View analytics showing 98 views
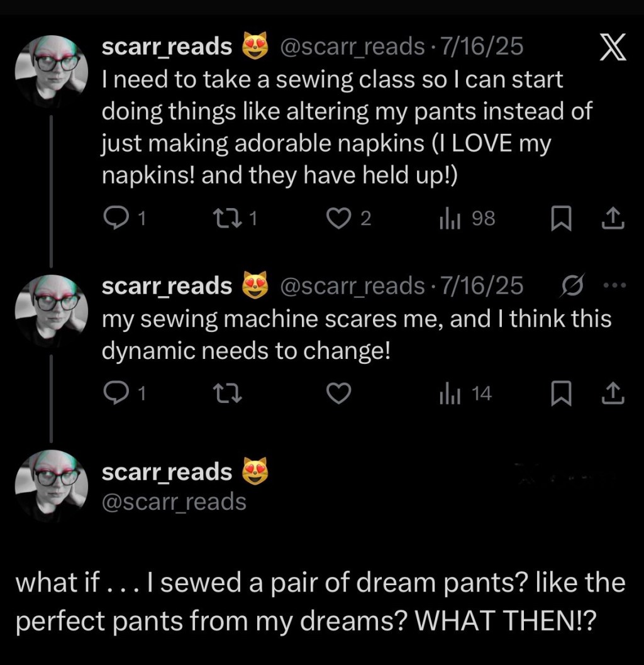This screenshot has height=665, width=644. [x=467, y=218]
